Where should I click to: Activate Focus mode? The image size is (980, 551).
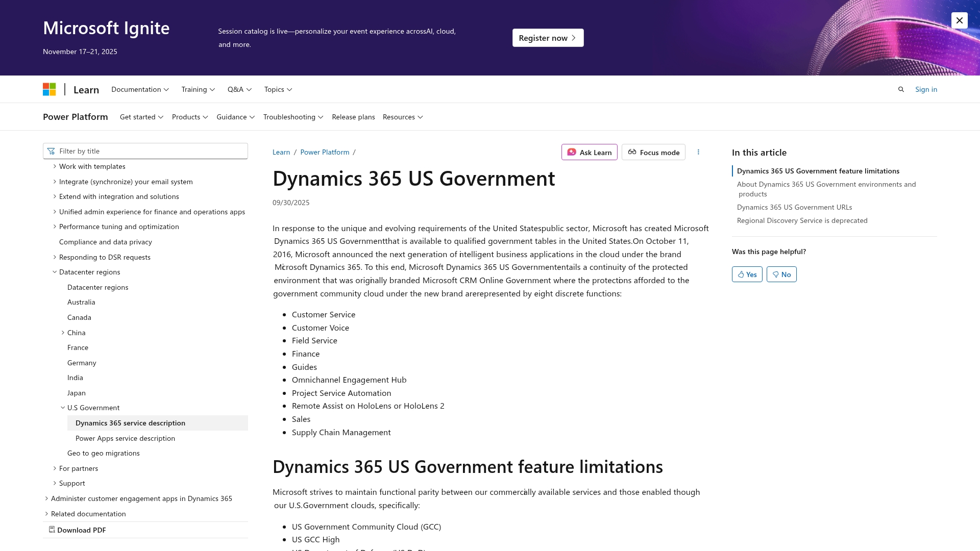coord(653,152)
